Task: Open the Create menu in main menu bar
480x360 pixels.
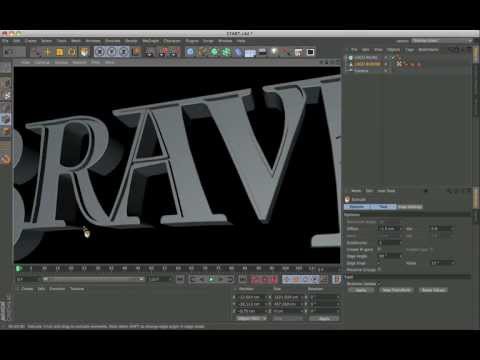Action: click(x=31, y=41)
